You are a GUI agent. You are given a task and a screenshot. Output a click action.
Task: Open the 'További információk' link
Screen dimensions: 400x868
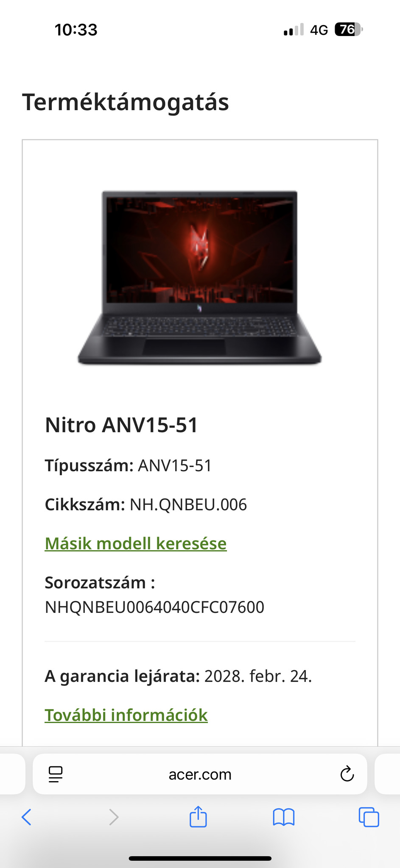click(126, 715)
